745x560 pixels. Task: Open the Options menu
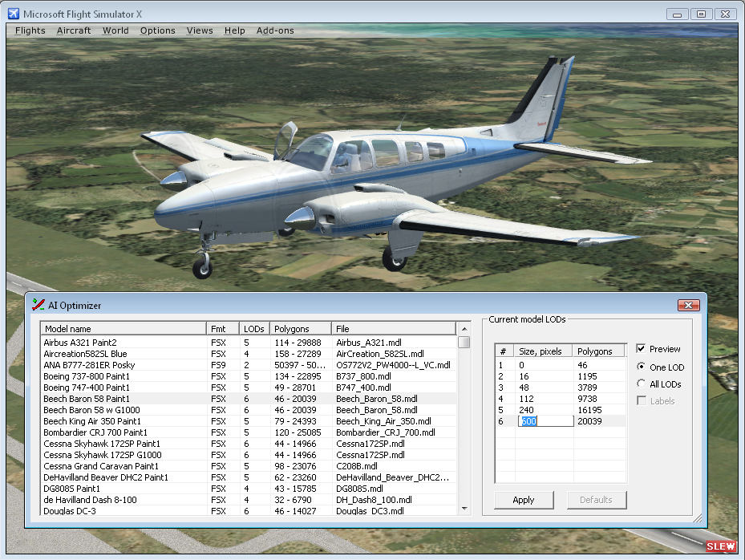[x=157, y=30]
